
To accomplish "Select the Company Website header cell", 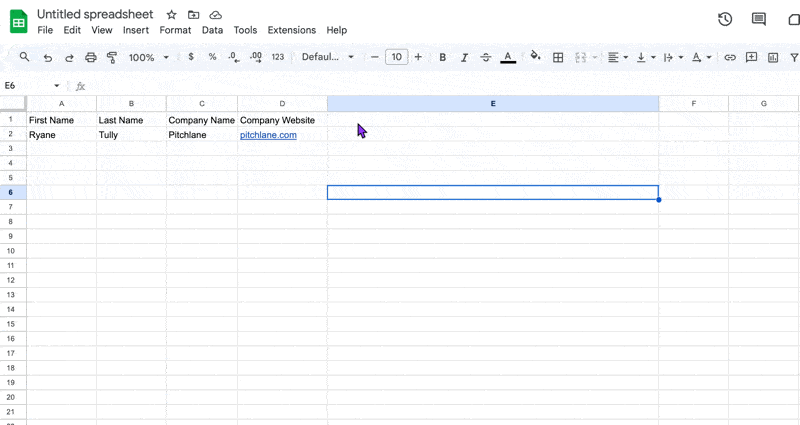I will (282, 120).
